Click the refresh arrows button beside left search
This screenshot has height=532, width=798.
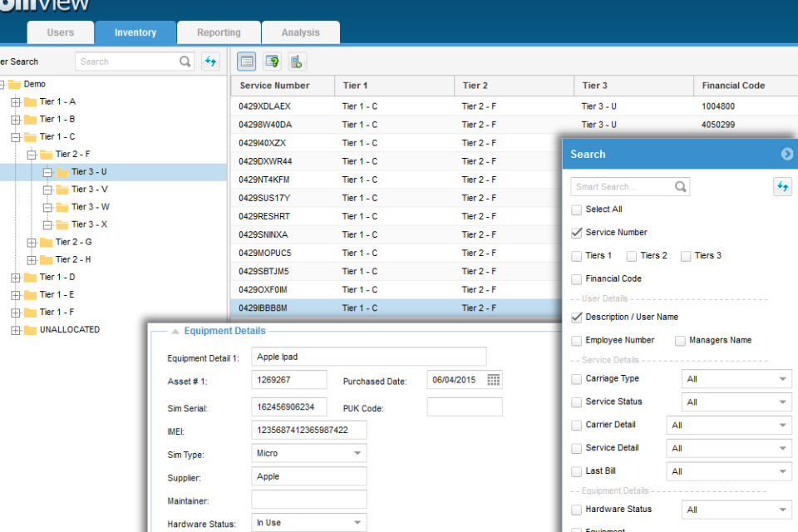(x=210, y=62)
